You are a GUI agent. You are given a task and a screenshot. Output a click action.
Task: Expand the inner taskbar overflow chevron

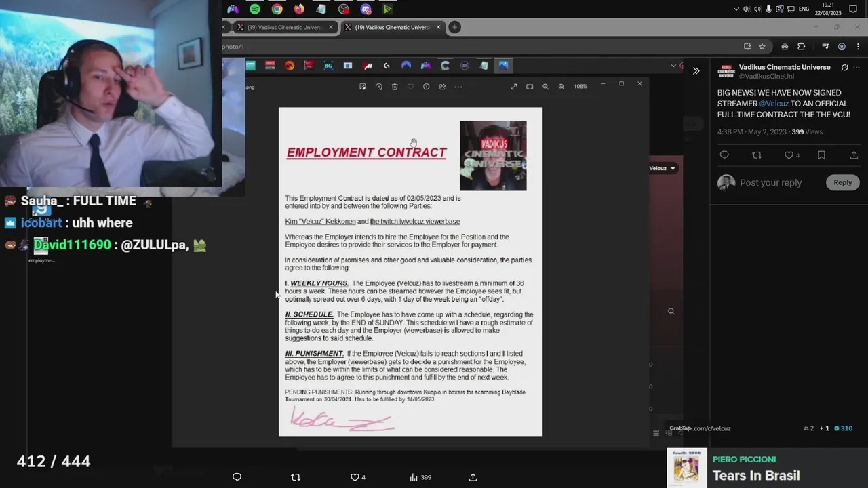click(673, 66)
